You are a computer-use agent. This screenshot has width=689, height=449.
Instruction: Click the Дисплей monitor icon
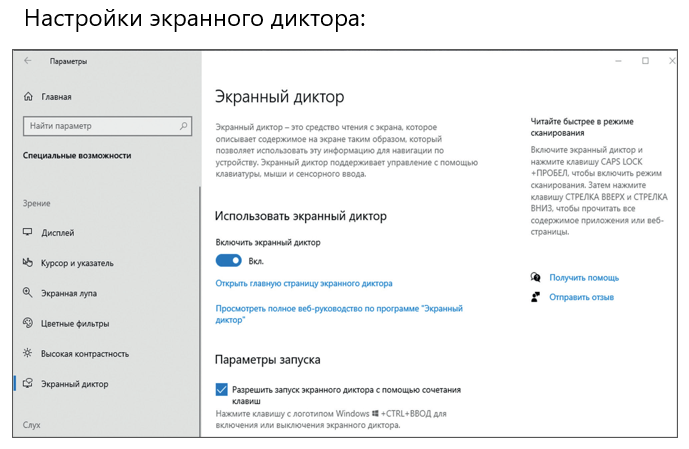click(28, 232)
